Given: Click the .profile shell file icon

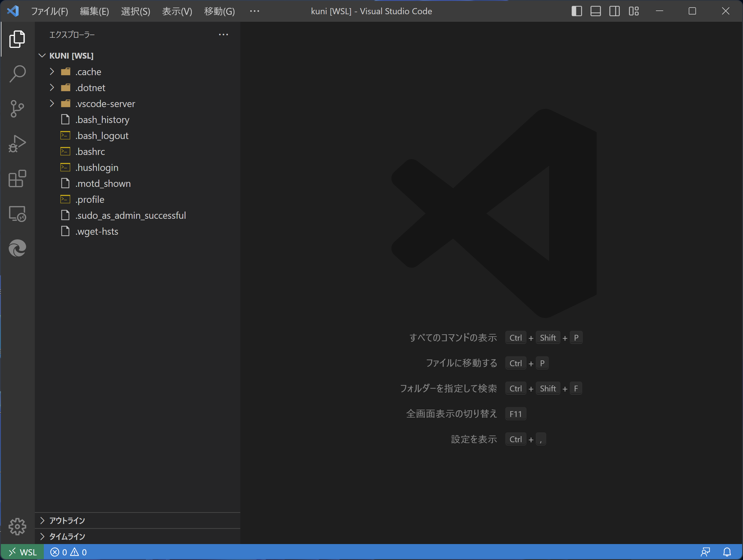Looking at the screenshot, I should click(65, 199).
